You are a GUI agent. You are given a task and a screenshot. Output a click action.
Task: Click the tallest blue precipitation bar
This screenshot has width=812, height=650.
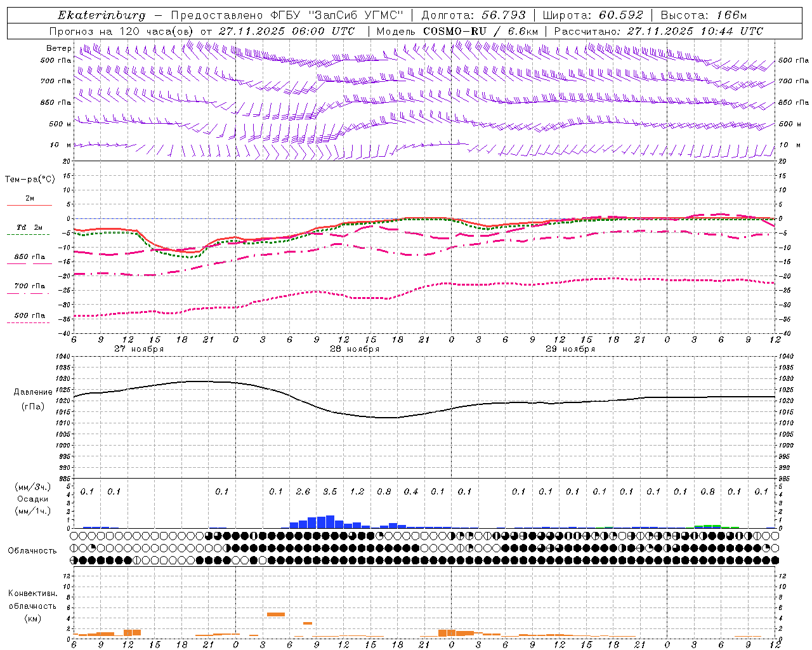click(330, 522)
